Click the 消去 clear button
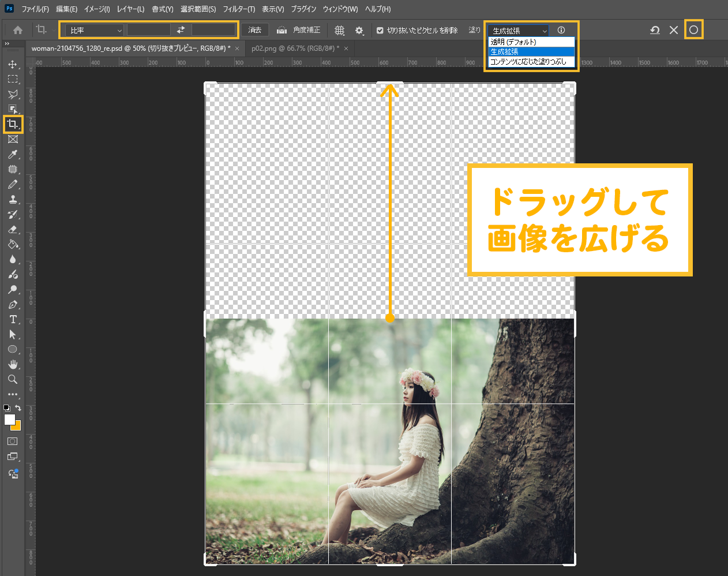This screenshot has height=576, width=728. 255,30
